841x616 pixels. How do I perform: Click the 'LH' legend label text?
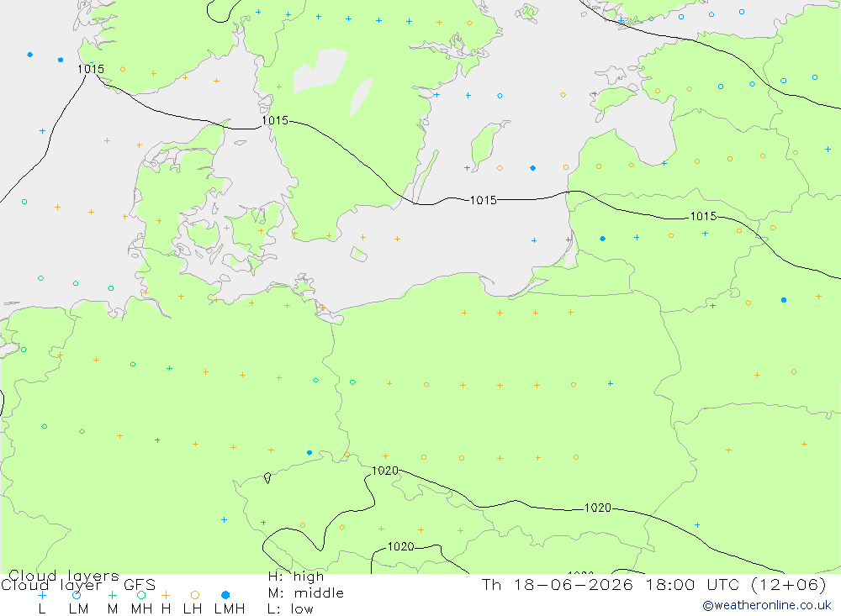pos(193,609)
